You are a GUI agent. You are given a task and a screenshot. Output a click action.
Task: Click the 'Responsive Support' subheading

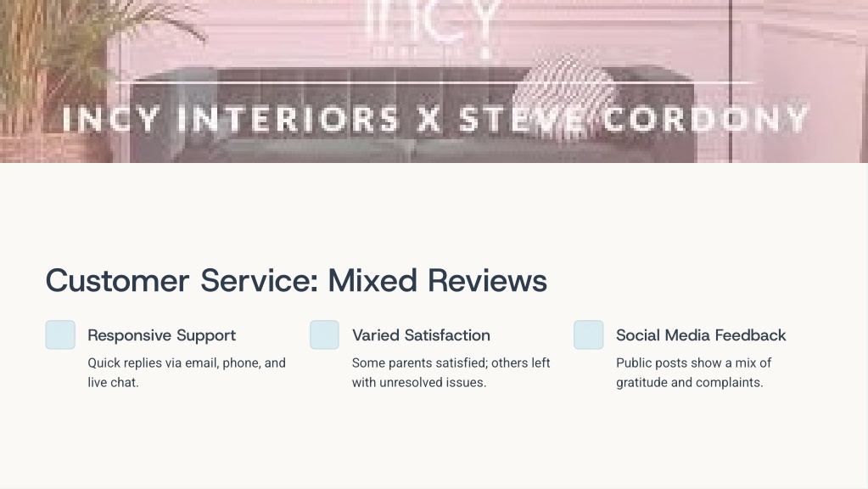[162, 335]
